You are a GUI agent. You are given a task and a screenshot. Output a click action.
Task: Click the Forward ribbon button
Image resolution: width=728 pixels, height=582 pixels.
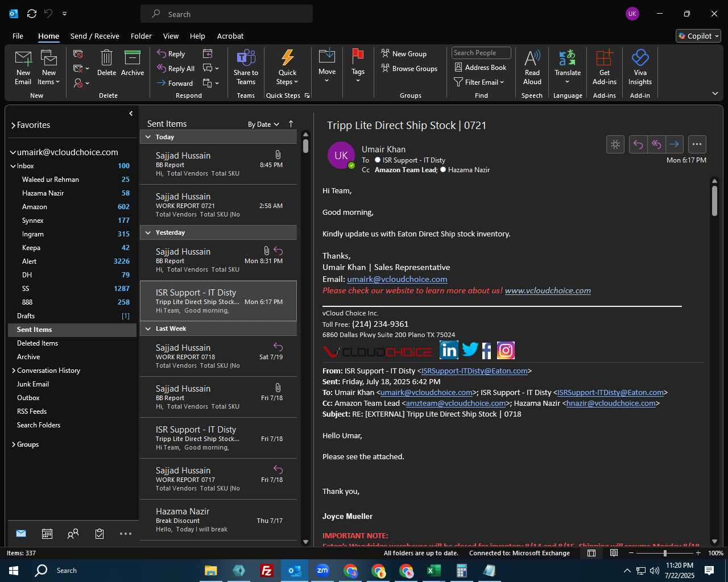click(175, 83)
